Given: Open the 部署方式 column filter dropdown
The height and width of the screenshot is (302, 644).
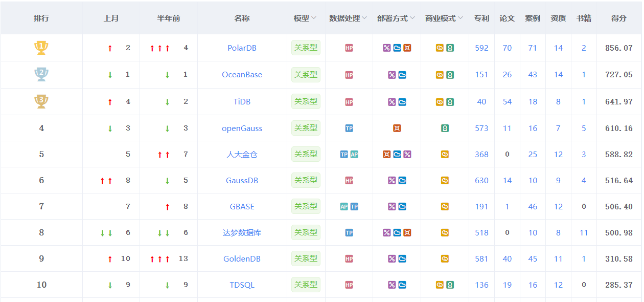Looking at the screenshot, I should coord(412,18).
